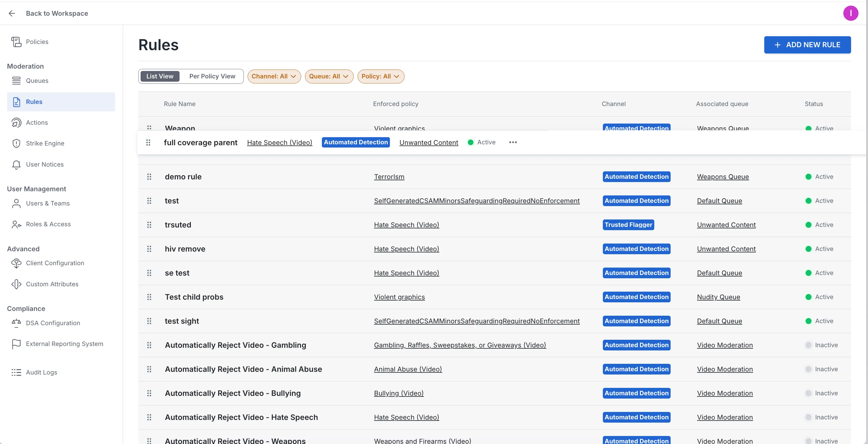Expand the Channel: All filter
The image size is (868, 444).
[x=274, y=76]
